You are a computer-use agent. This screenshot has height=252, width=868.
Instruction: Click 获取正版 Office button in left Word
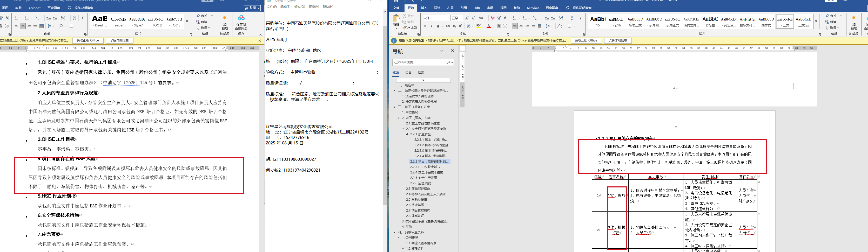pyautogui.click(x=88, y=40)
